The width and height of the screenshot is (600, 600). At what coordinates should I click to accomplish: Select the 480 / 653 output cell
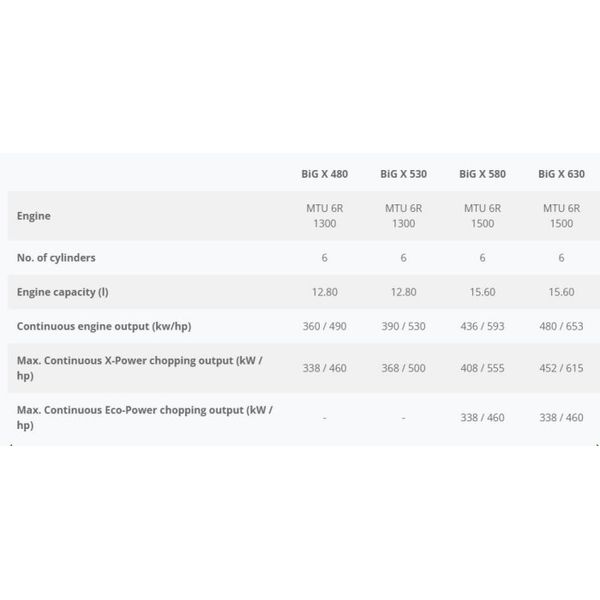(561, 326)
